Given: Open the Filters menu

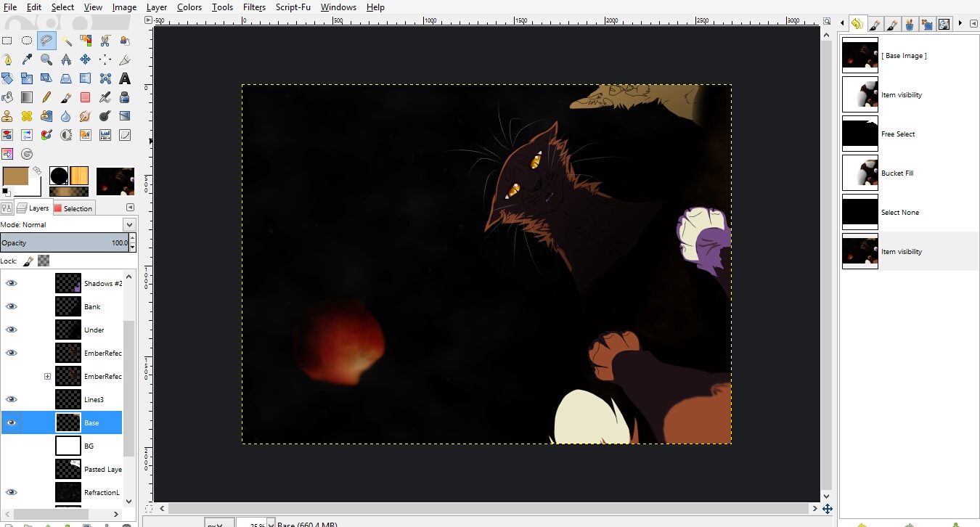Looking at the screenshot, I should pyautogui.click(x=254, y=7).
